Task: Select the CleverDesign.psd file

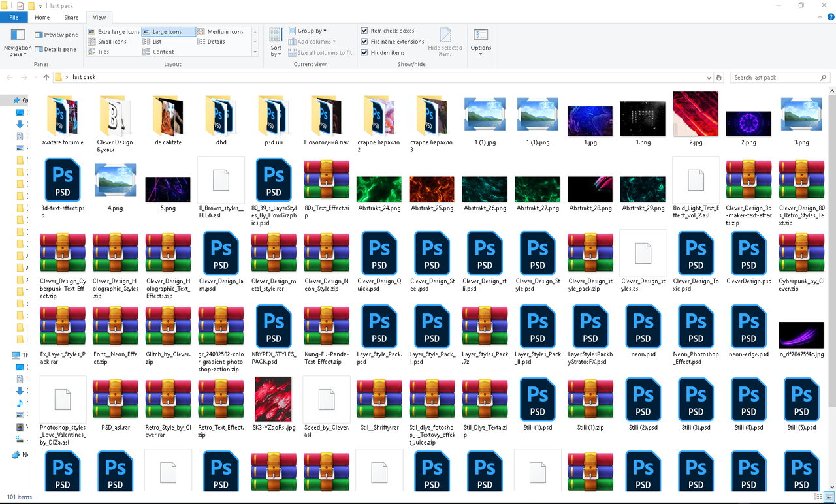Action: (x=748, y=259)
